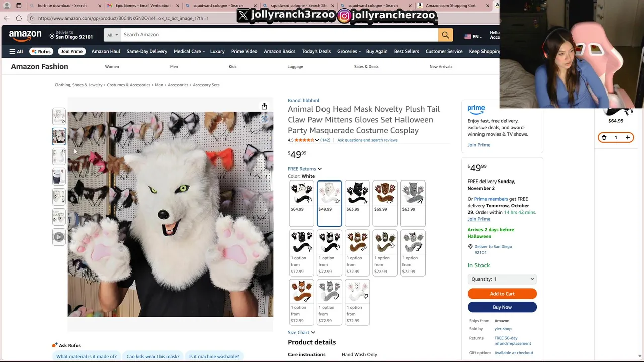This screenshot has width=644, height=362.
Task: Ask Rufus 'Is it machine washable?'
Action: pyautogui.click(x=214, y=356)
